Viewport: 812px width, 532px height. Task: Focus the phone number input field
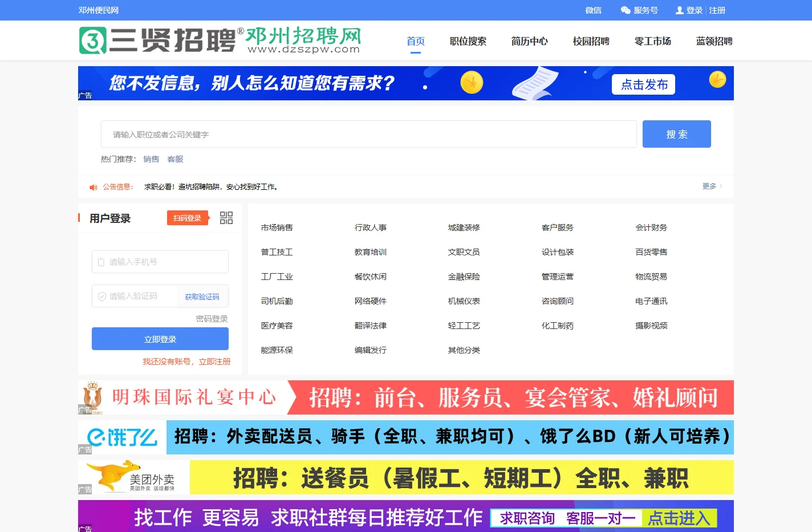click(160, 262)
